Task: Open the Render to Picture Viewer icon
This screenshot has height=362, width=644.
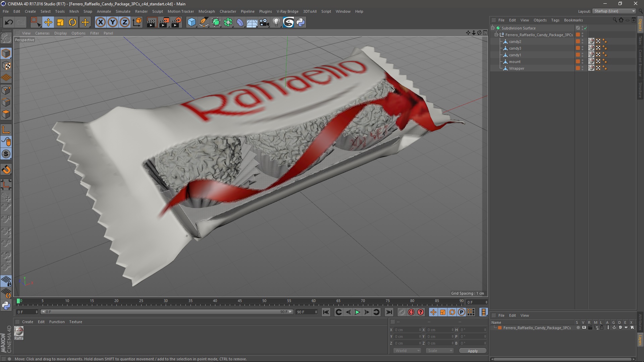Action: 164,22
